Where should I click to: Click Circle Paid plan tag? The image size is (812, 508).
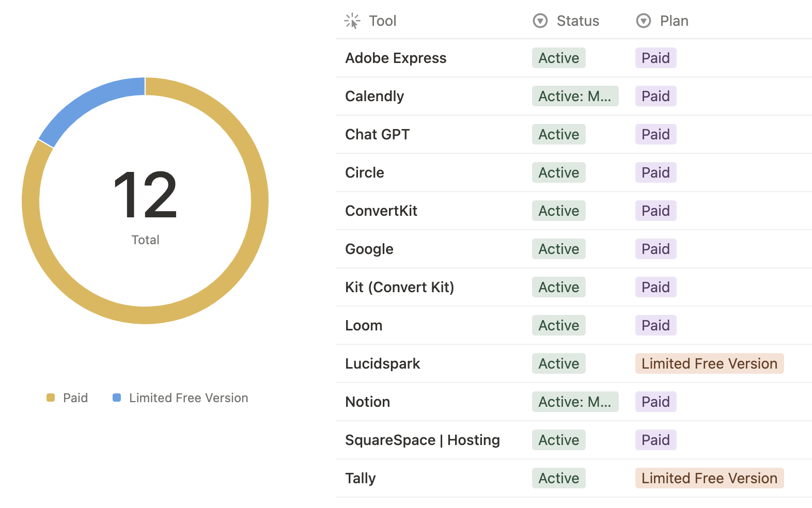point(656,172)
